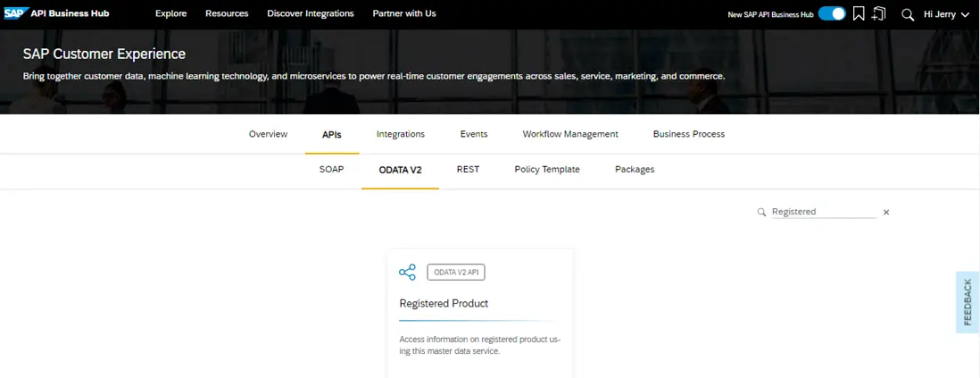The width and height of the screenshot is (980, 378).
Task: Open the header search magnifier
Action: [908, 14]
